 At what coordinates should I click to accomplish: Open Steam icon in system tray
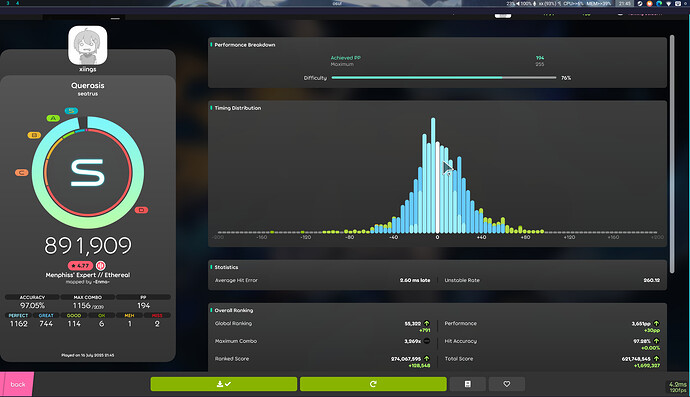coord(640,3)
